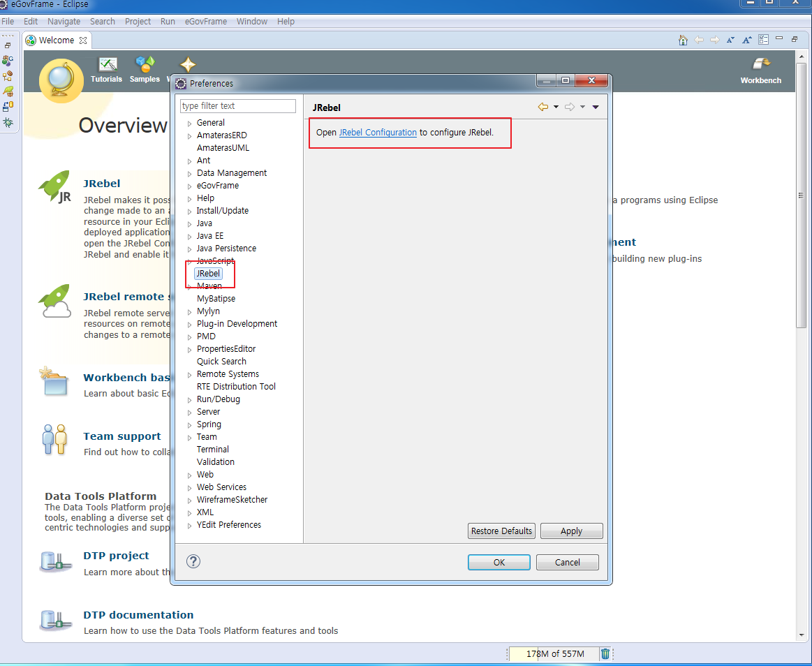Expand the eGovFrame preferences node
The width and height of the screenshot is (812, 666).
tap(189, 186)
